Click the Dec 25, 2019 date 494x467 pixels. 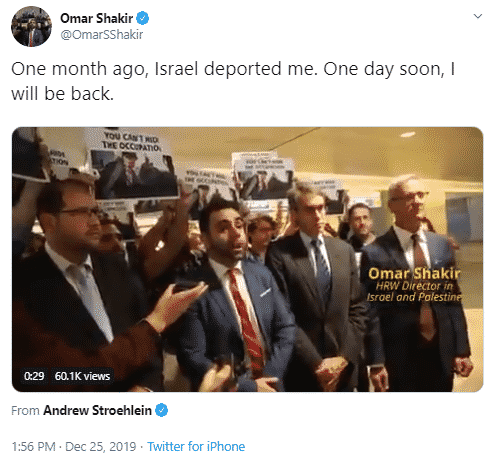(101, 446)
